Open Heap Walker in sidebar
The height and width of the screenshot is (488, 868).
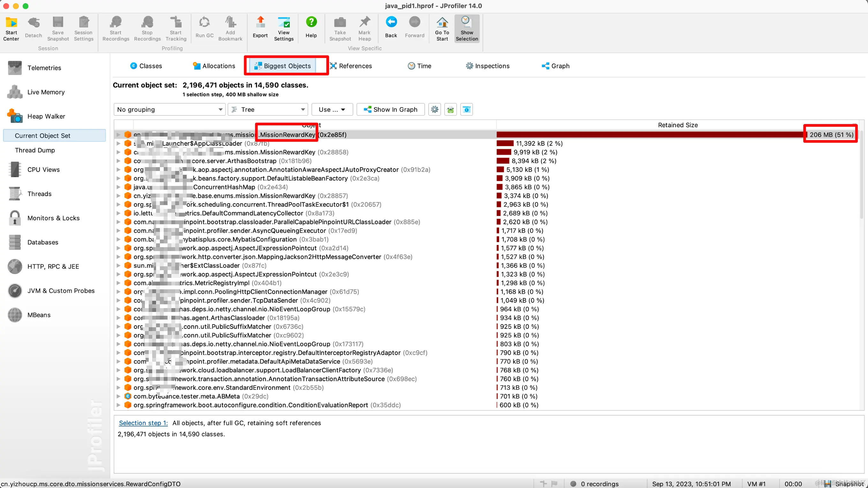pyautogui.click(x=46, y=116)
